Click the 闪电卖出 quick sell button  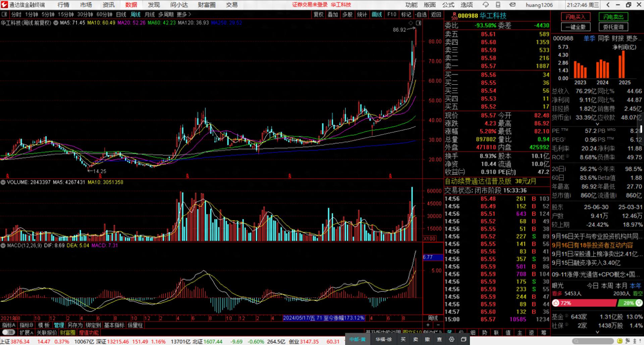click(x=613, y=17)
